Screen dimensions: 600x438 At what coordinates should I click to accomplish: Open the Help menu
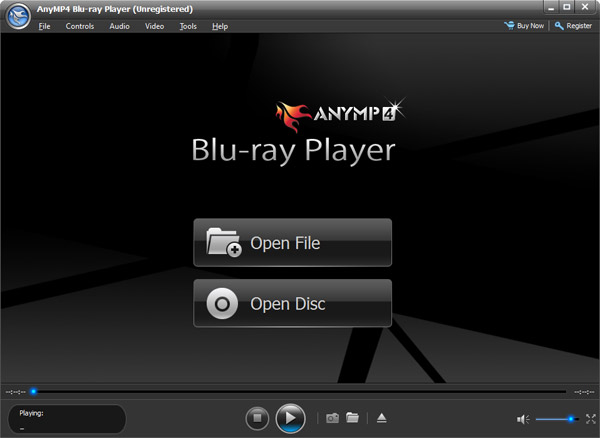tap(220, 26)
